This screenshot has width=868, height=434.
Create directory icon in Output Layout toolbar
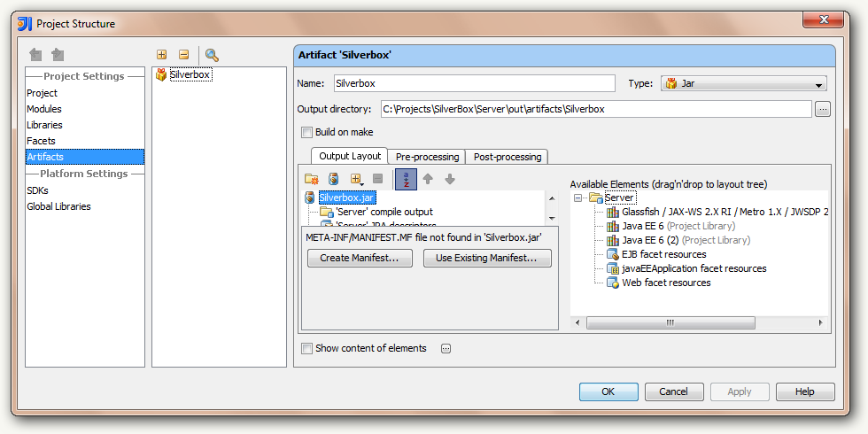(312, 179)
